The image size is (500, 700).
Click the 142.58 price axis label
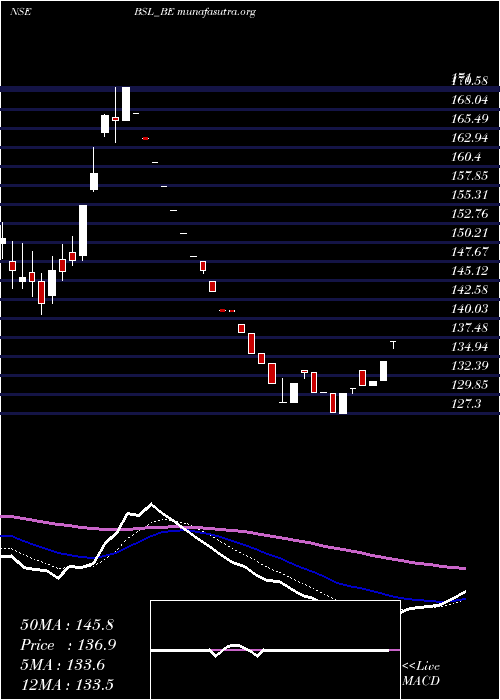(x=469, y=290)
